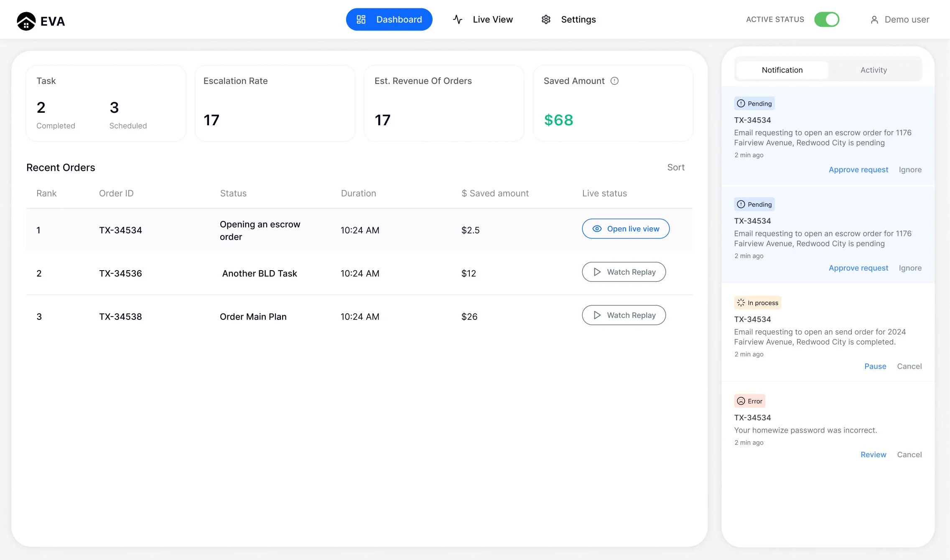Watch replay for order TX-34538
950x560 pixels.
pos(624,315)
